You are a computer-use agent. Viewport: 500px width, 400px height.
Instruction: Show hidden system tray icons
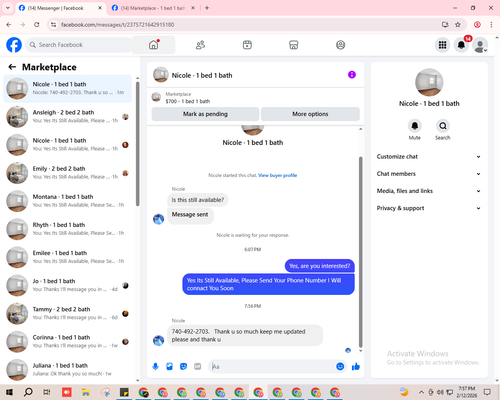(421, 392)
